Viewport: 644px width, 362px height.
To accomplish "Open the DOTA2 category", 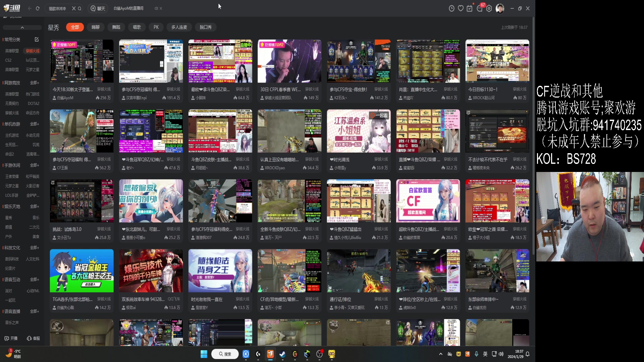I will (34, 104).
